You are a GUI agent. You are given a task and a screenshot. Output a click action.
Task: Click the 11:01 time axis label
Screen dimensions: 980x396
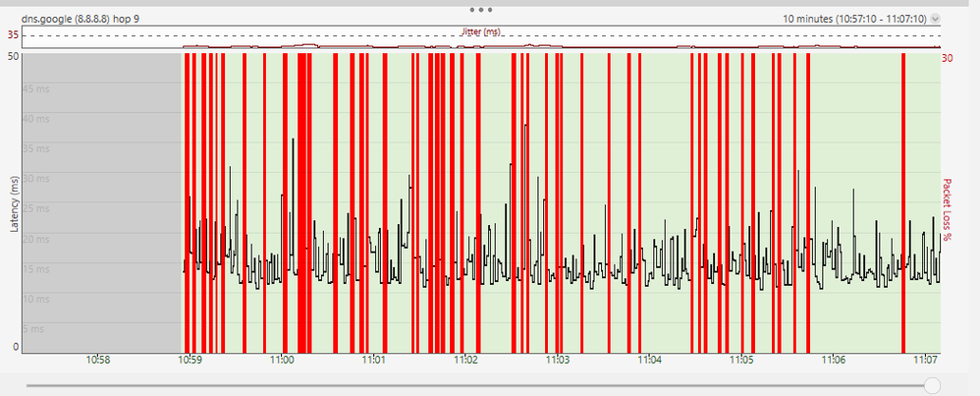pyautogui.click(x=374, y=360)
